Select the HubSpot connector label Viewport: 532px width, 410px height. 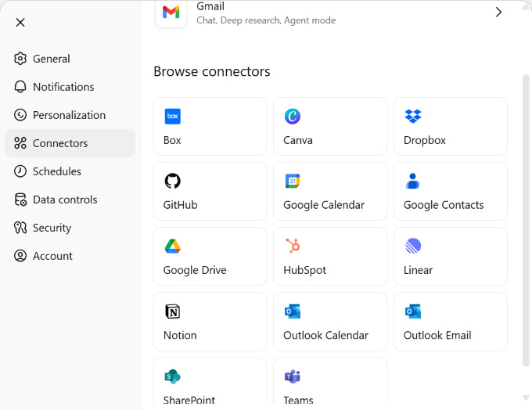coord(304,271)
